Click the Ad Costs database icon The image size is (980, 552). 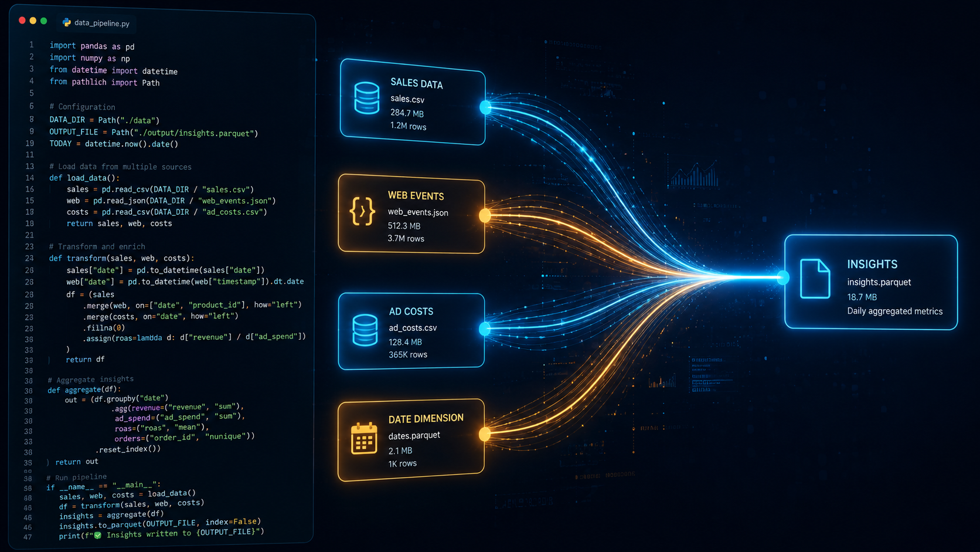(x=365, y=330)
